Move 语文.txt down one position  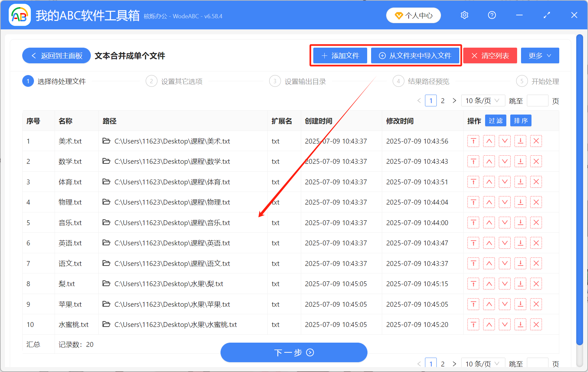[505, 263]
